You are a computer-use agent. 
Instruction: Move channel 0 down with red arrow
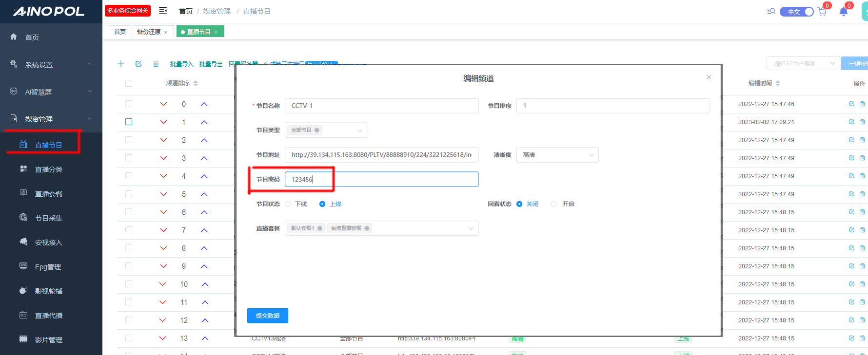click(x=163, y=104)
